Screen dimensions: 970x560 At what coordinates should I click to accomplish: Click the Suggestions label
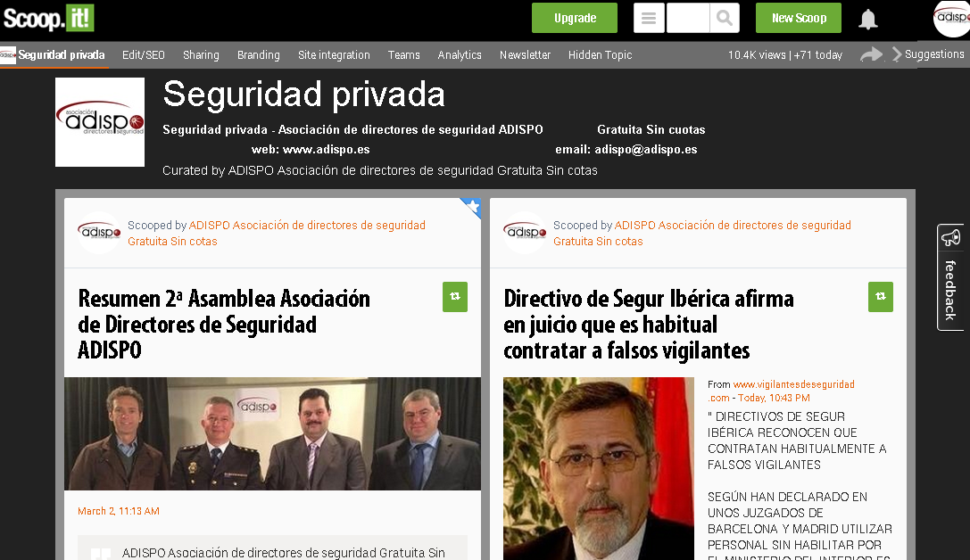pos(934,54)
